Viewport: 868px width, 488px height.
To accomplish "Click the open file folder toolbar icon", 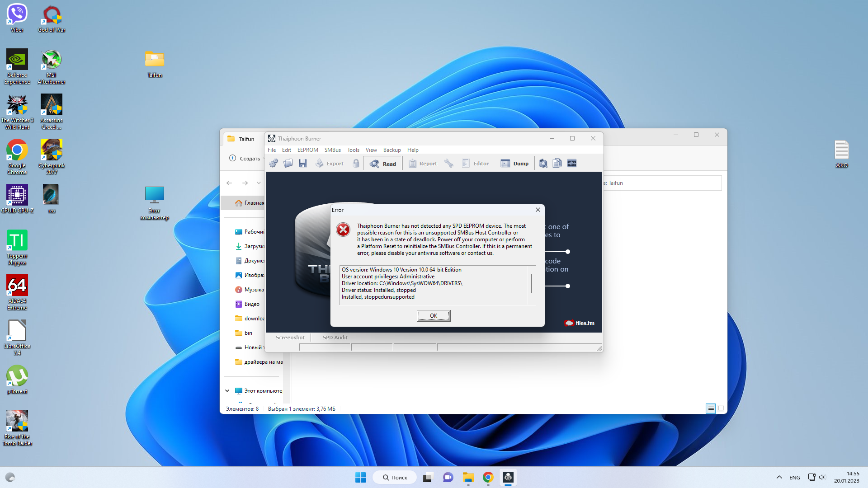I will (288, 164).
